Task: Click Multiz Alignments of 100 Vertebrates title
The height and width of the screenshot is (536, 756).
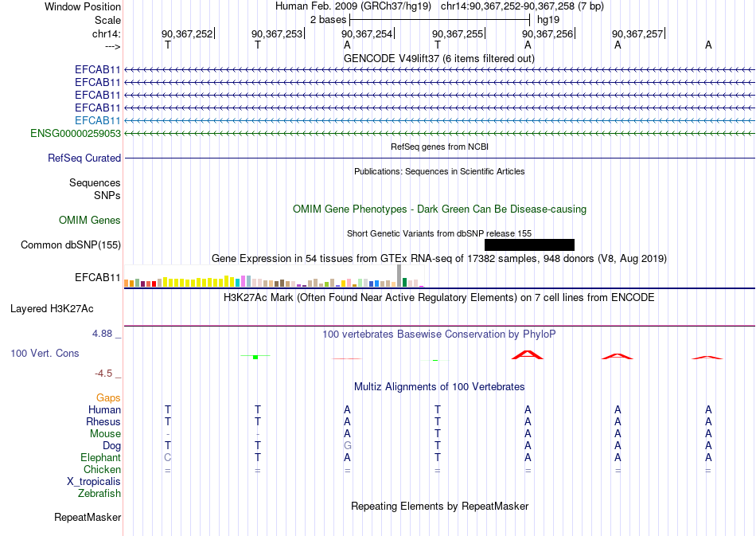Action: [439, 386]
